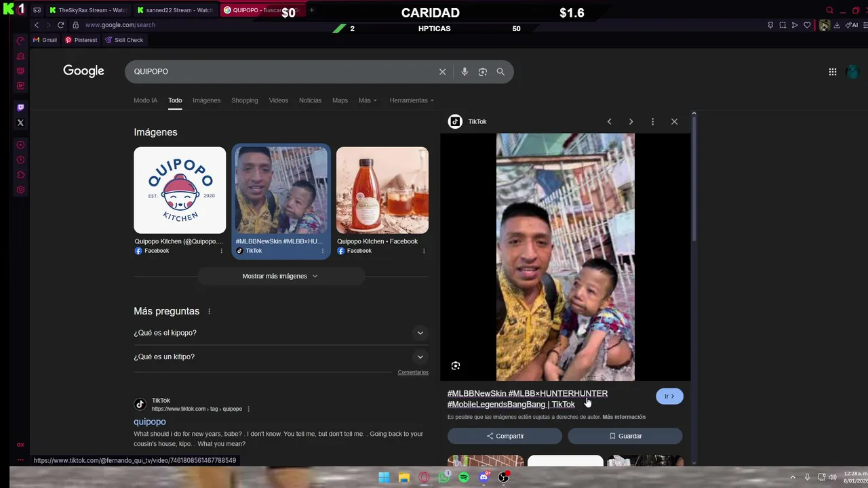Open Windows Start menu
868x488 pixels.
pos(384,477)
